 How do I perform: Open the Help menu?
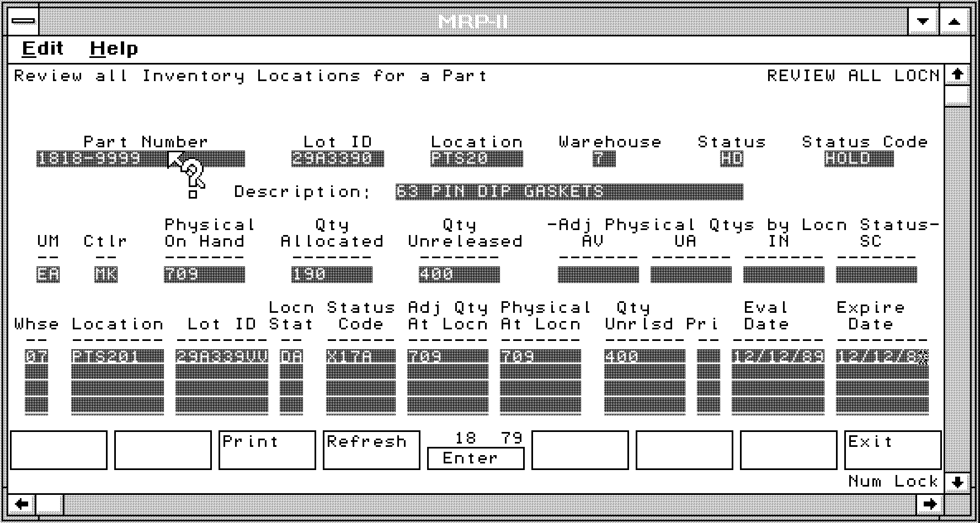pyautogui.click(x=114, y=49)
